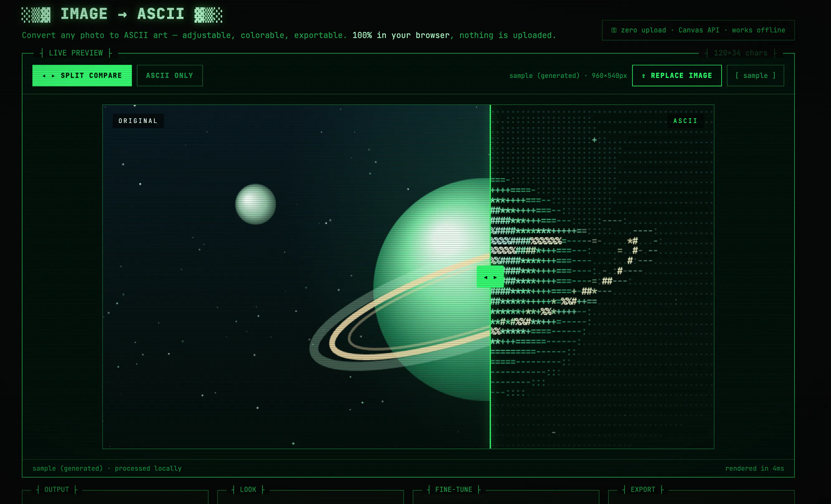Switch to ASCII Only view
Screen dimensions: 831x504
170,75
